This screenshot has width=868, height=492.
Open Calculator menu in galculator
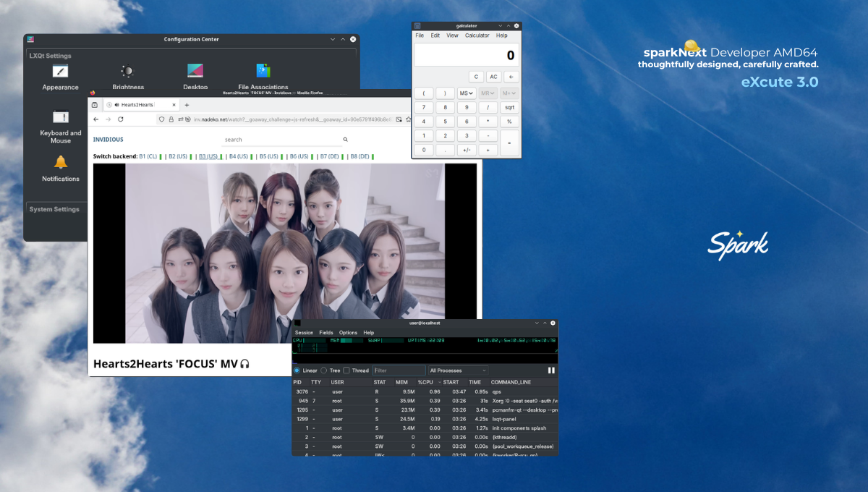(x=477, y=35)
